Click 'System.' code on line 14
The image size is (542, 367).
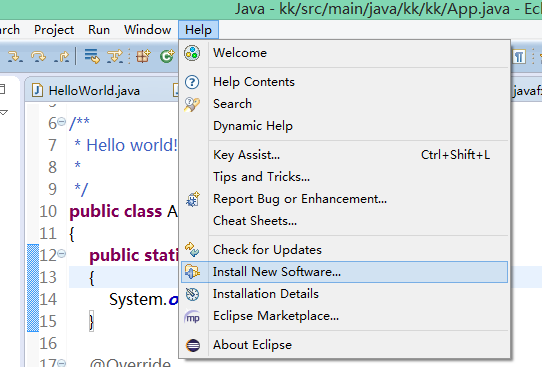tap(138, 299)
